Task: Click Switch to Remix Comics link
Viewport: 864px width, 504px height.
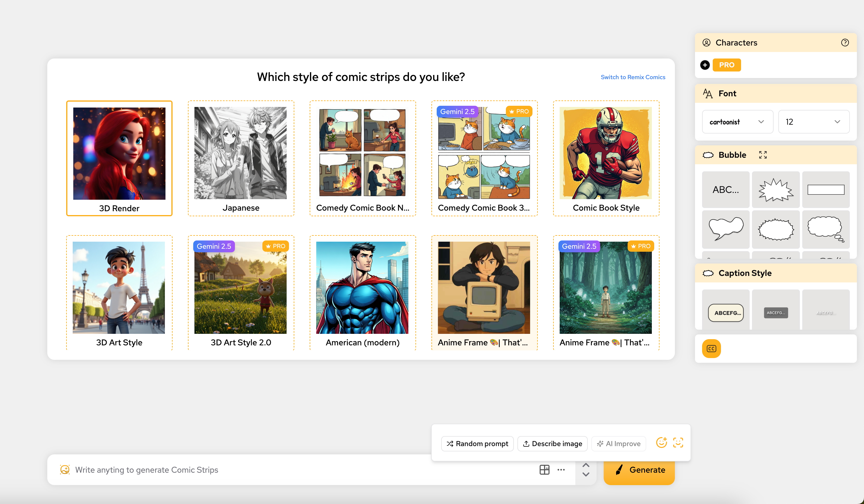Action: pos(633,77)
